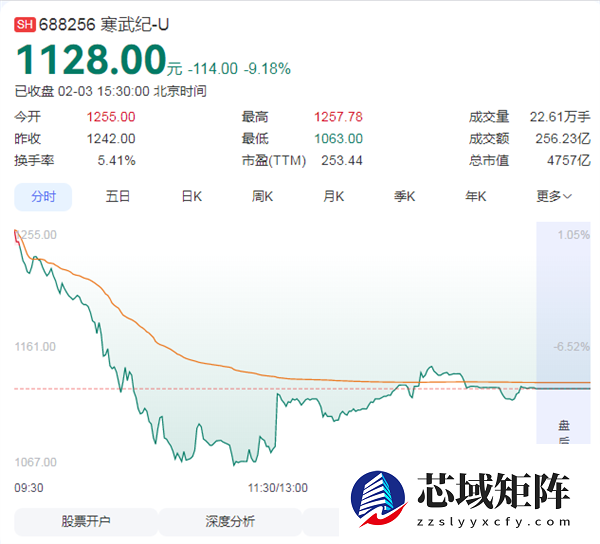Open the 季K chart tab
600x544 pixels.
[404, 197]
